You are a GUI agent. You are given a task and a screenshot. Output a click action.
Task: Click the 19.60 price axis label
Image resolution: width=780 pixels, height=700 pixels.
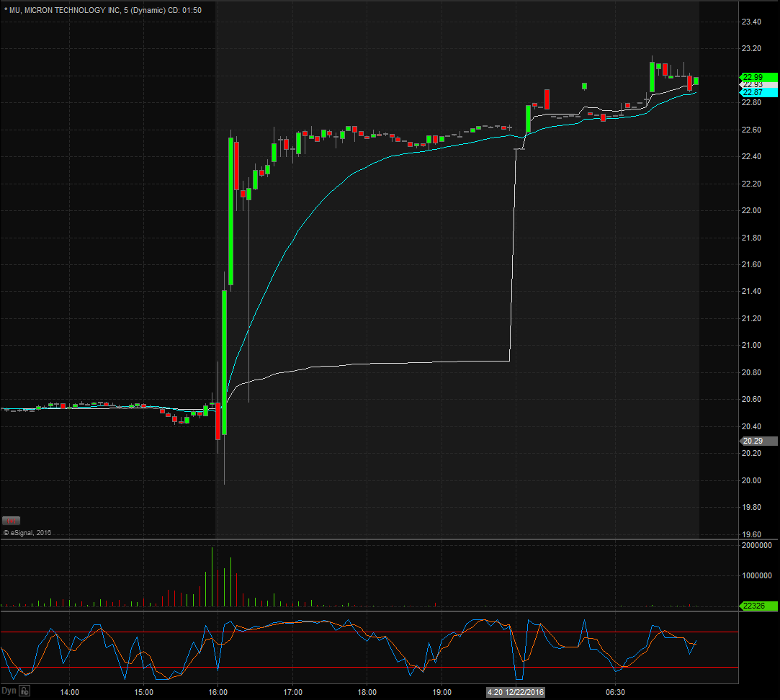751,534
